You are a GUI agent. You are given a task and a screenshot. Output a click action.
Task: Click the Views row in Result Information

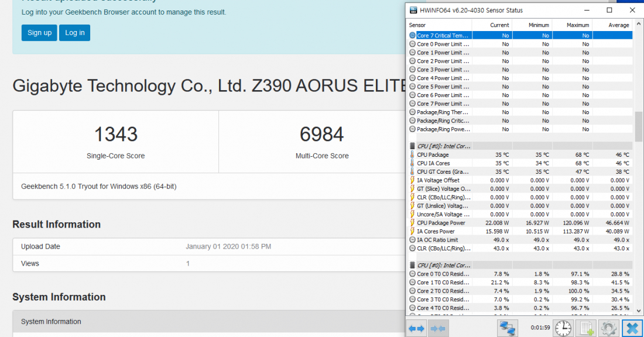coord(209,263)
